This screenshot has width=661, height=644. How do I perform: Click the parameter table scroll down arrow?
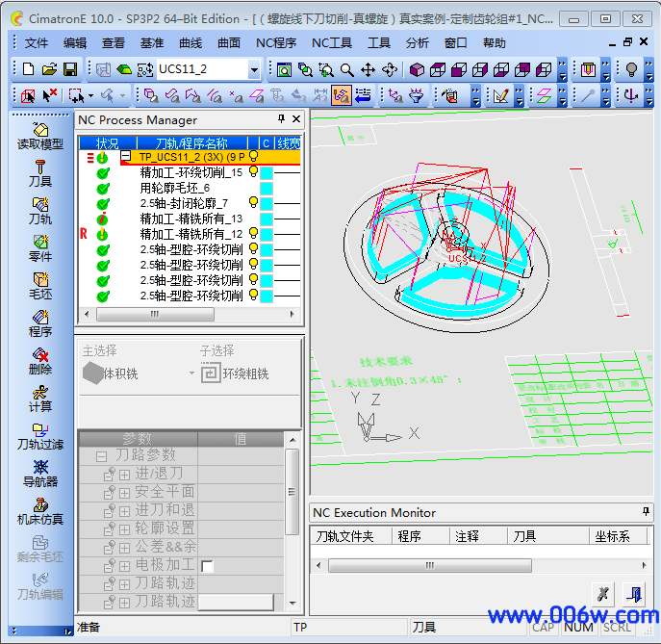(x=292, y=604)
